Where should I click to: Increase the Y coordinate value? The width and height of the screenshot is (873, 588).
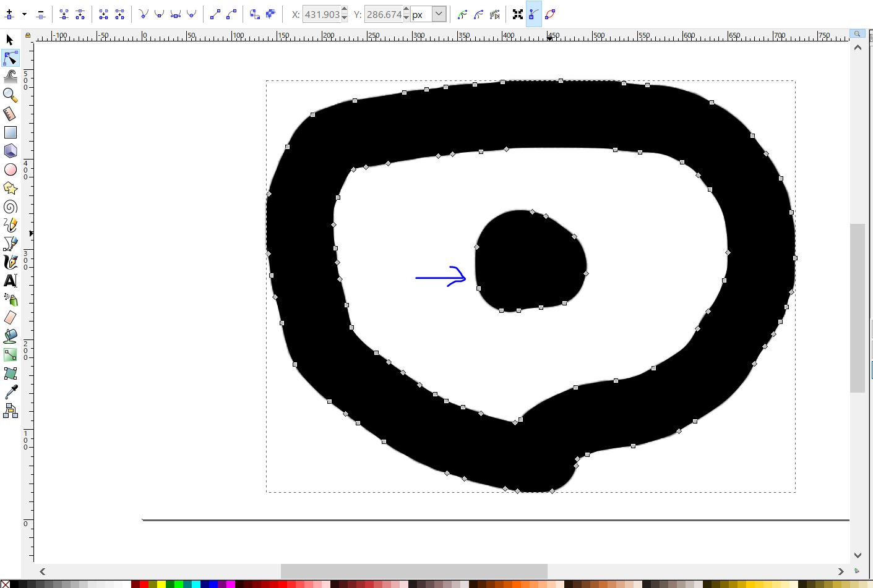click(406, 10)
